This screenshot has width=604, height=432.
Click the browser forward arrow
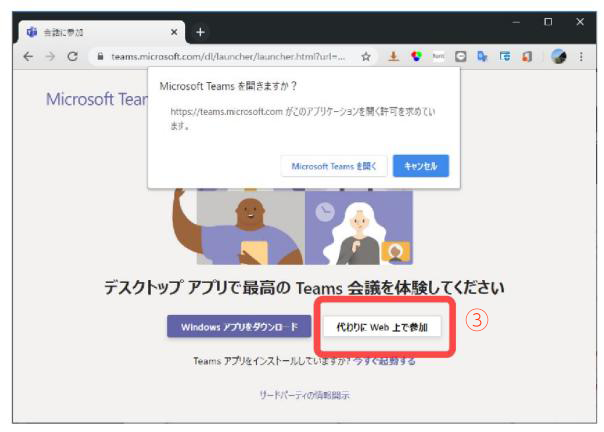(x=49, y=57)
